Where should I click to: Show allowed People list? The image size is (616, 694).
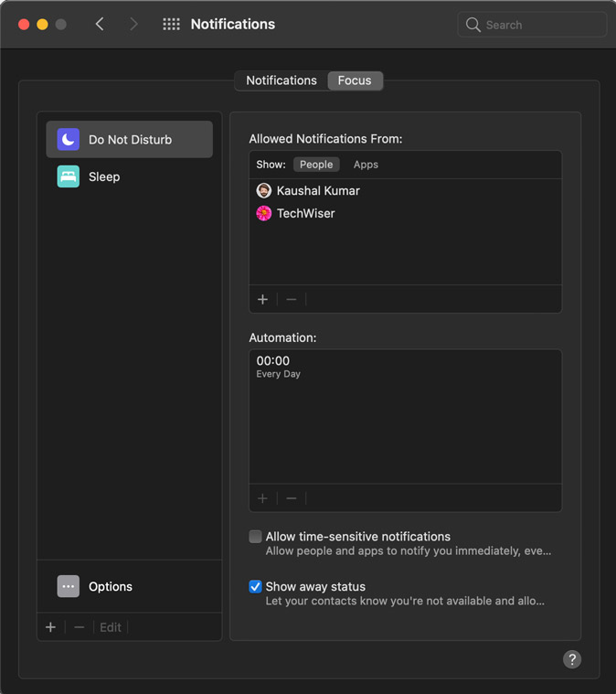(x=316, y=165)
